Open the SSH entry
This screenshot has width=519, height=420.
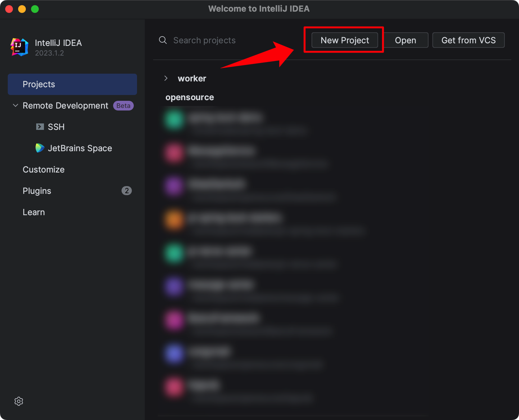point(56,127)
